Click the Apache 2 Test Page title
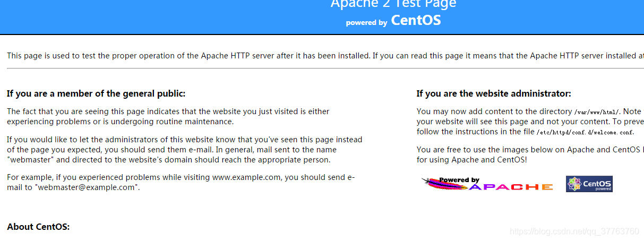This screenshot has height=241, width=644. 393,4
